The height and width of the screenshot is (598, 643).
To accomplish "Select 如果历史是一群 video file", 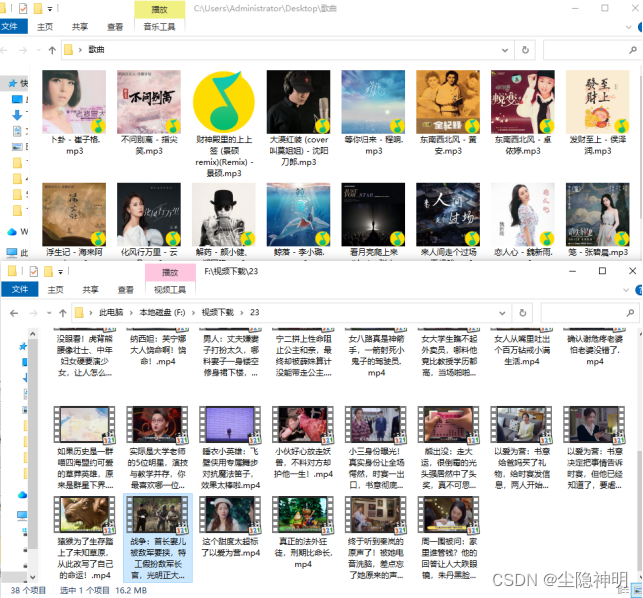I will [x=84, y=448].
